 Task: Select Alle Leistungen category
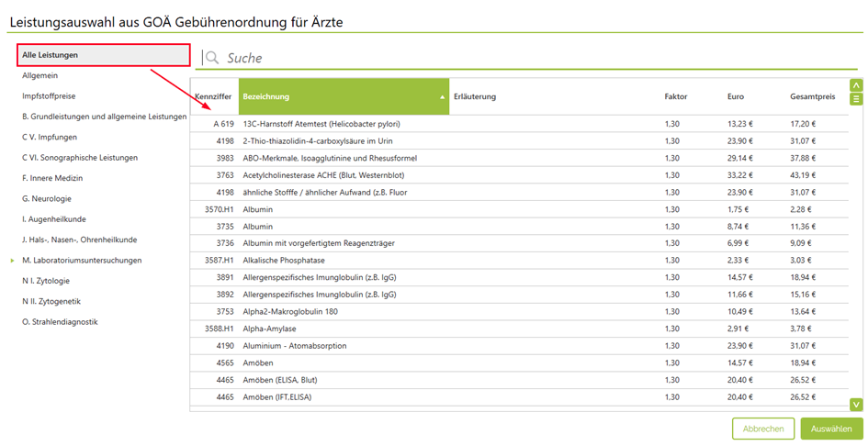click(x=104, y=55)
